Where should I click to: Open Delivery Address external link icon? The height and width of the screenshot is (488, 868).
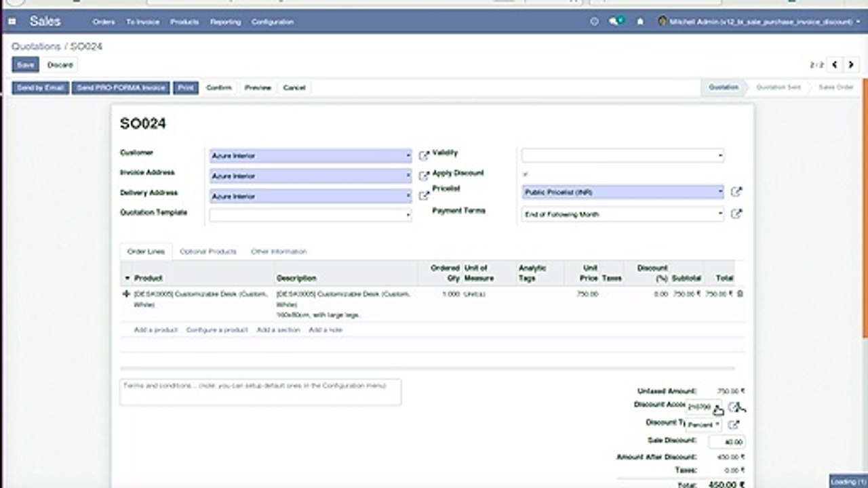pyautogui.click(x=424, y=196)
